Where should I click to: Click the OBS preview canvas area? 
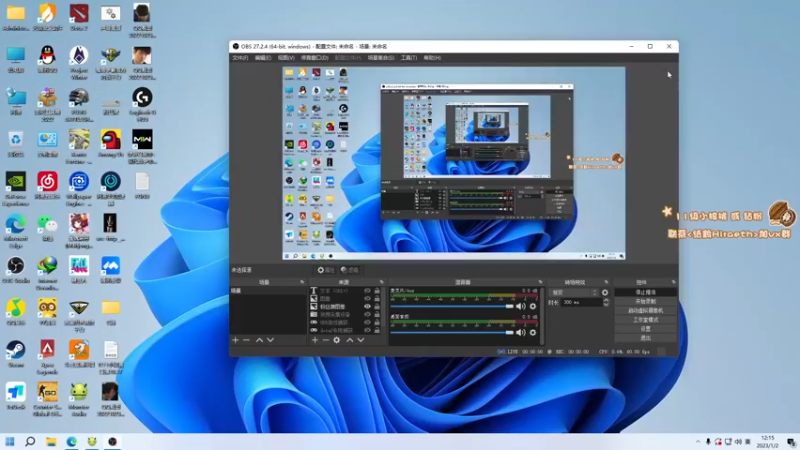[x=454, y=163]
